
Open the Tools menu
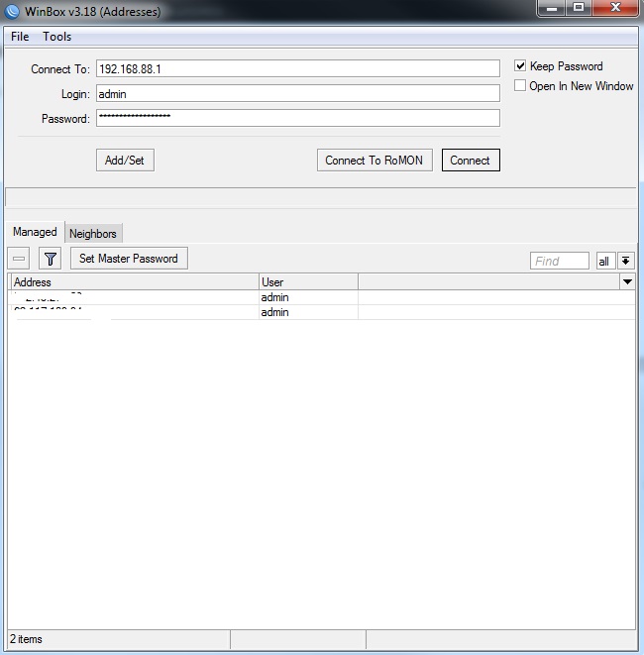point(56,37)
